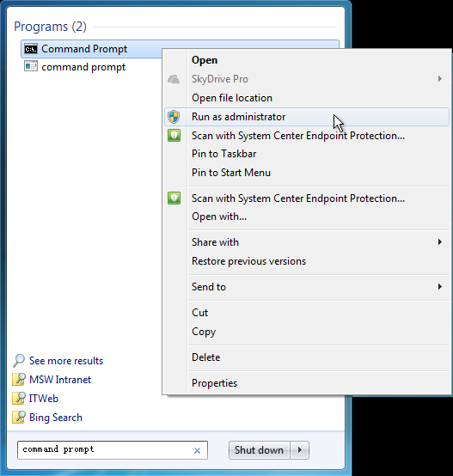
Task: Click the Bing Search magnifier icon
Action: point(19,417)
